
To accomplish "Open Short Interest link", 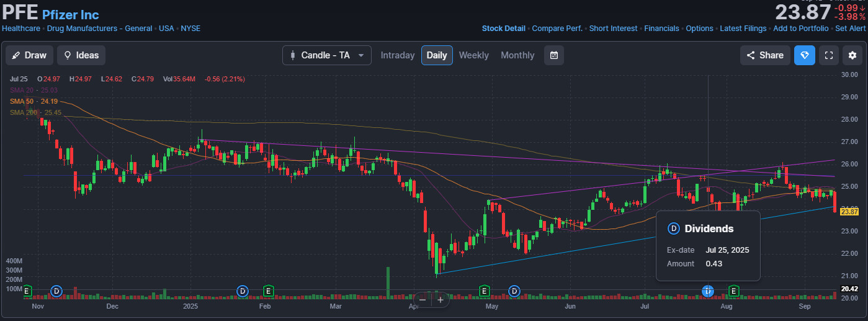I will pyautogui.click(x=613, y=29).
